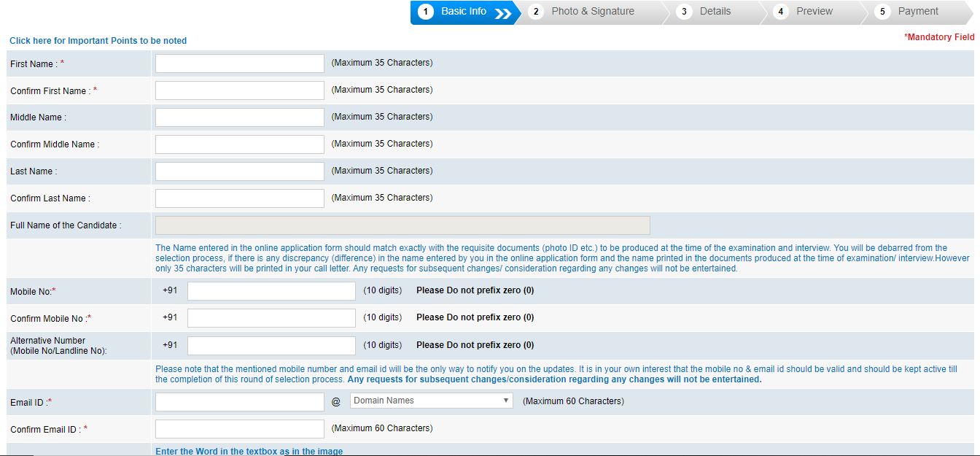Go to Photo & Signature step
Image resolution: width=980 pixels, height=456 pixels.
pyautogui.click(x=592, y=12)
